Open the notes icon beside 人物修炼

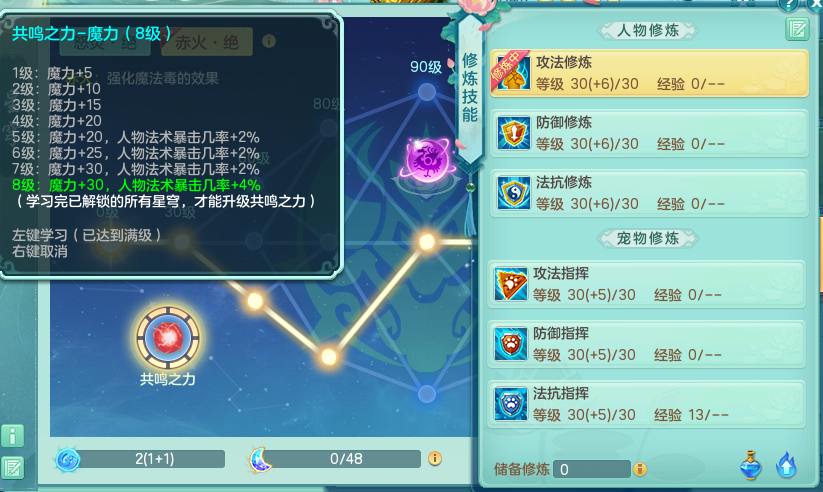797,29
